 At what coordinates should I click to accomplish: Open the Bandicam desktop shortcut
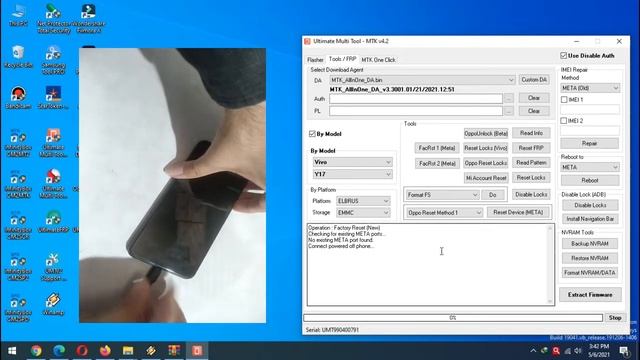click(x=18, y=97)
